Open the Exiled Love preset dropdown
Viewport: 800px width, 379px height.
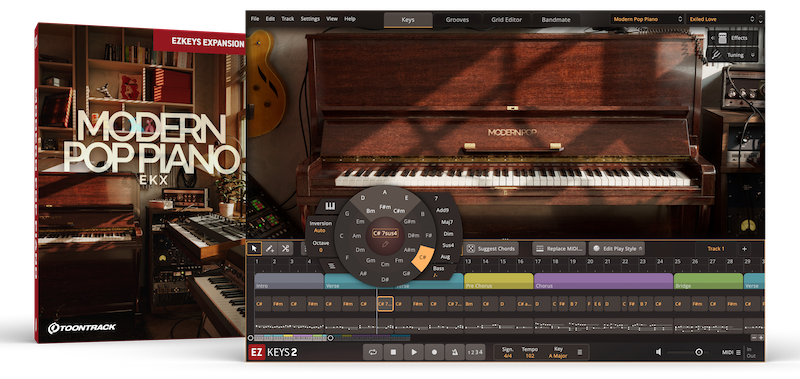(721, 19)
